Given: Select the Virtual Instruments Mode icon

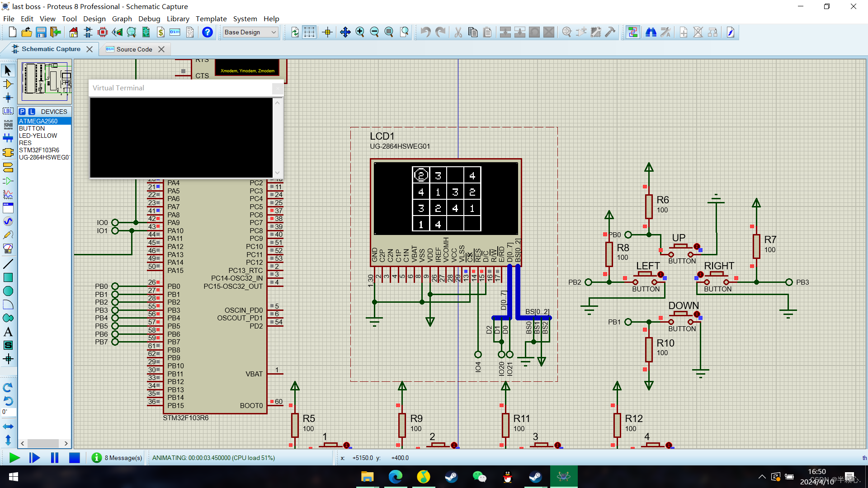Looking at the screenshot, I should 8,248.
